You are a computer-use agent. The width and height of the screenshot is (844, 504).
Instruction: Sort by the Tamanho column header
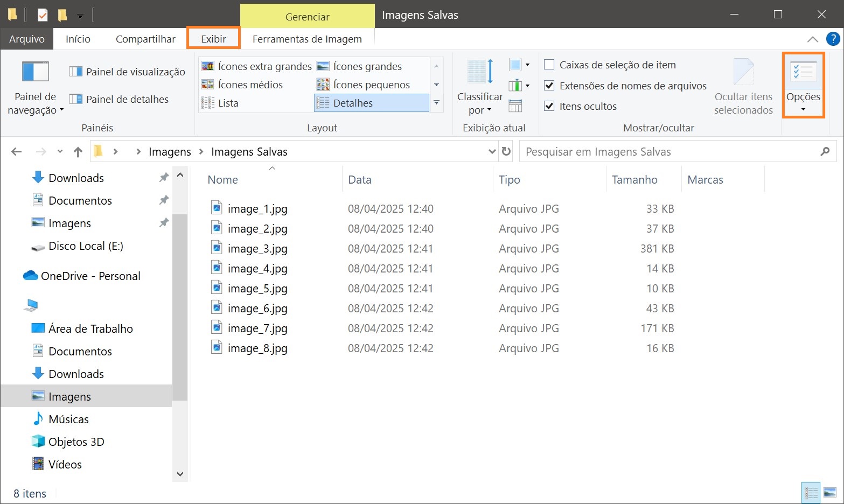tap(634, 180)
